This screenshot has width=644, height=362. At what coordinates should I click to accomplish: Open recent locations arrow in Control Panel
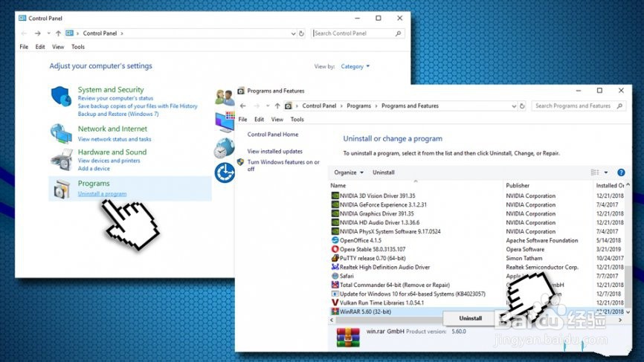click(48, 33)
